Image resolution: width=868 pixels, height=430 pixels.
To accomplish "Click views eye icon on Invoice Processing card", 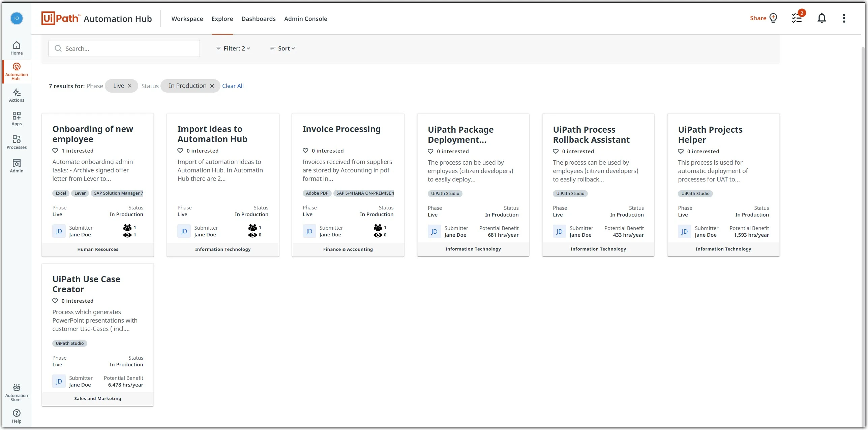I will (378, 235).
